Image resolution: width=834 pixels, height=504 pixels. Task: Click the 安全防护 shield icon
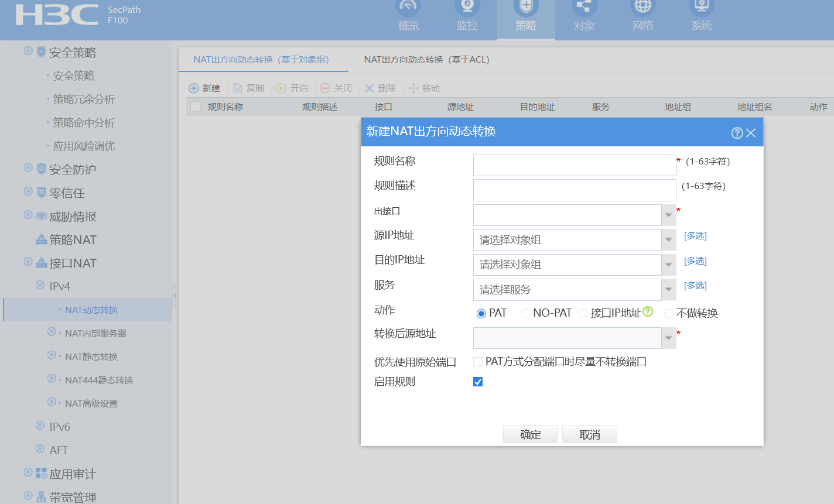[x=41, y=169]
